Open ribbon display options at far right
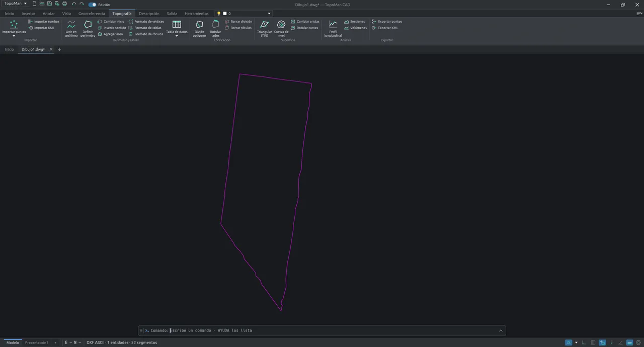Viewport: 644px width, 347px height. (x=639, y=14)
